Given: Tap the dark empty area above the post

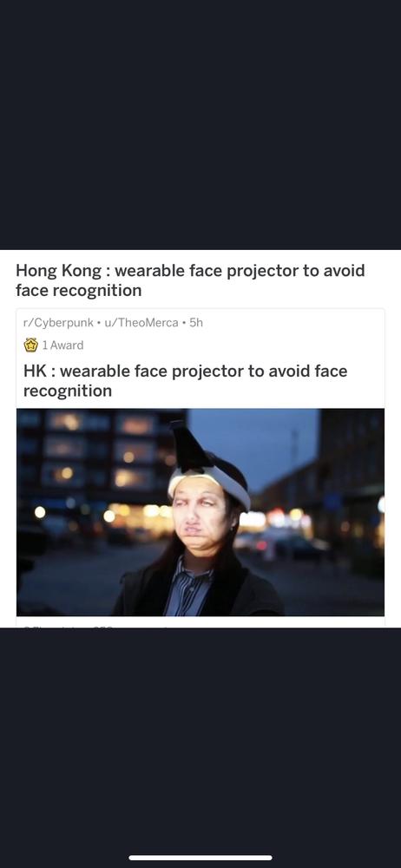Looking at the screenshot, I should [x=200, y=124].
